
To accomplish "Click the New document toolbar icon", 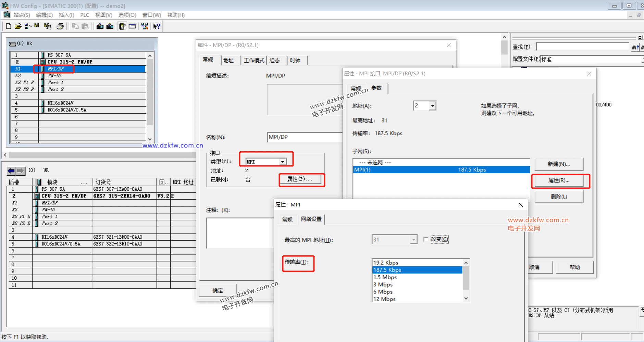I will 9,26.
